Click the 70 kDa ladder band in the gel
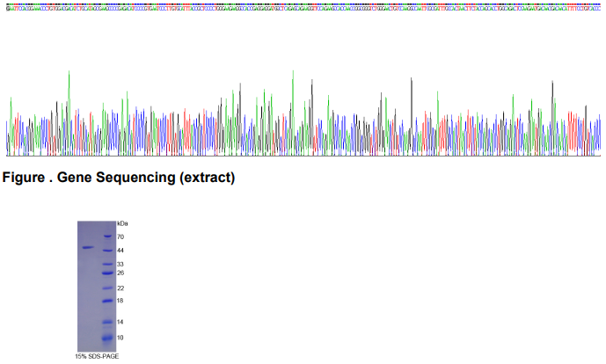The height and width of the screenshot is (364, 606). [106, 237]
